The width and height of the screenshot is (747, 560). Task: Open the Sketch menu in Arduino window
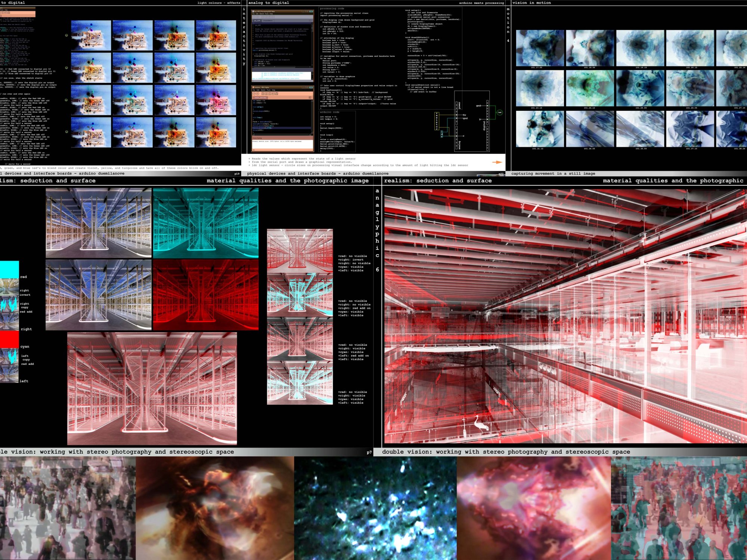(x=263, y=90)
